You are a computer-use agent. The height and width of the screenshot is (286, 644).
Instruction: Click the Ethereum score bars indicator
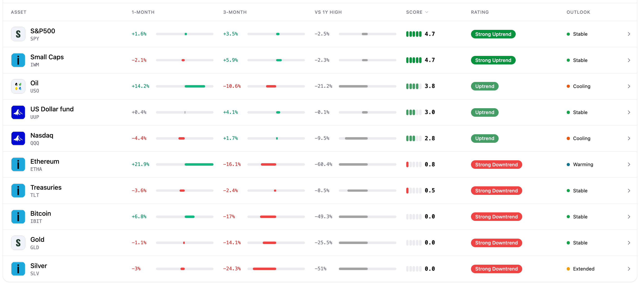coord(414,164)
